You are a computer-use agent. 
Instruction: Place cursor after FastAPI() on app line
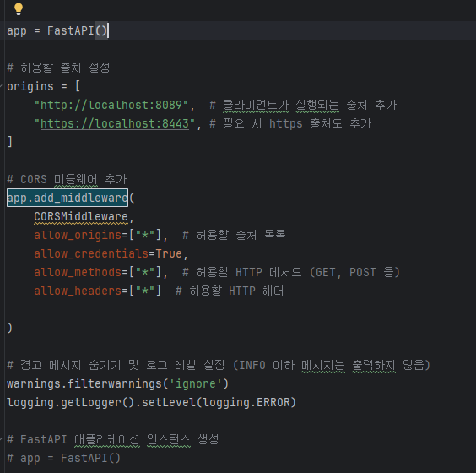tap(108, 30)
